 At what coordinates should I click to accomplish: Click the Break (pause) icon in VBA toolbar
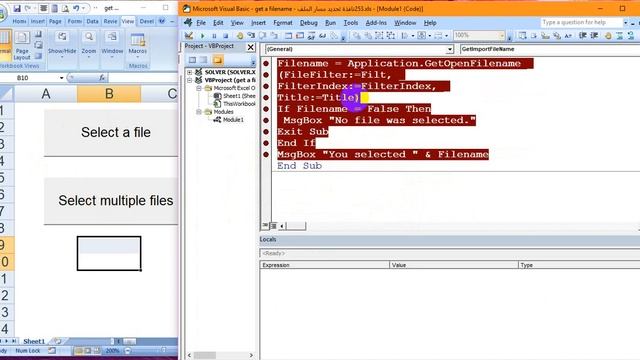pos(214,36)
